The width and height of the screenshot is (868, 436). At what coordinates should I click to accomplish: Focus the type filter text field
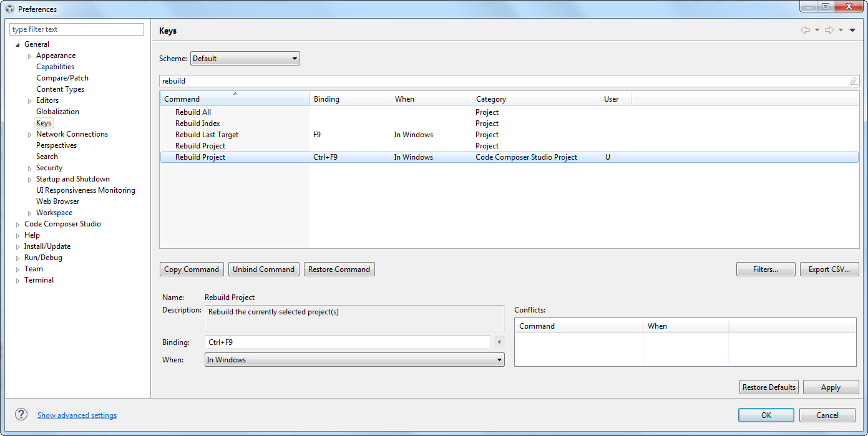[77, 29]
